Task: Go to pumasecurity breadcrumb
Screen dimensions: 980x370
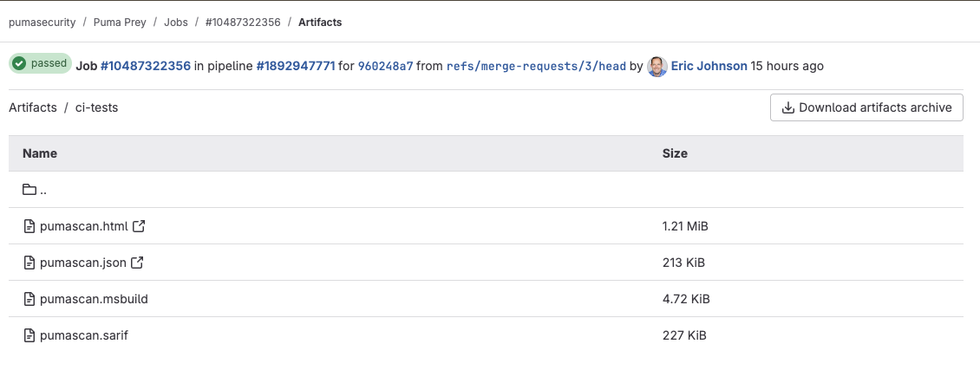Action: 42,23
